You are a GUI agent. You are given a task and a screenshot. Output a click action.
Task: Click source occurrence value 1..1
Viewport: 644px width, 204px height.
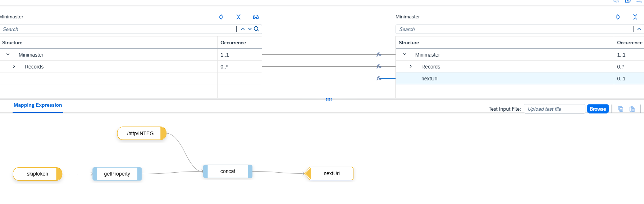tap(225, 55)
